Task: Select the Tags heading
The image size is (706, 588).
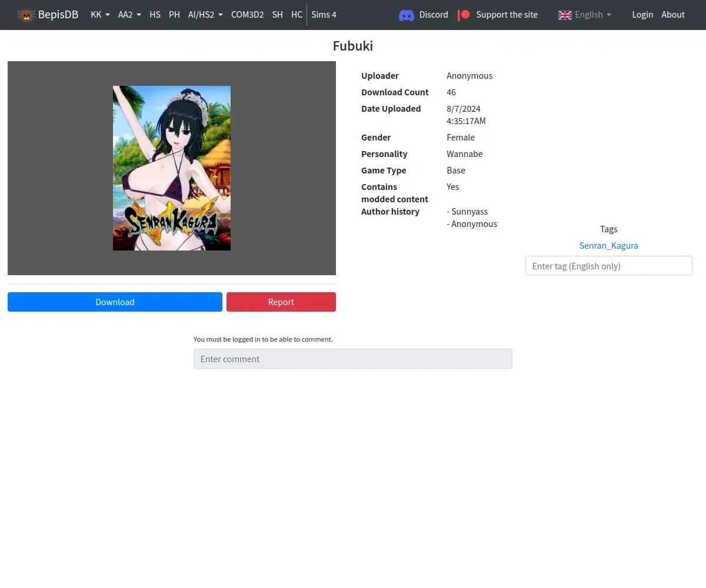Action: tap(608, 229)
